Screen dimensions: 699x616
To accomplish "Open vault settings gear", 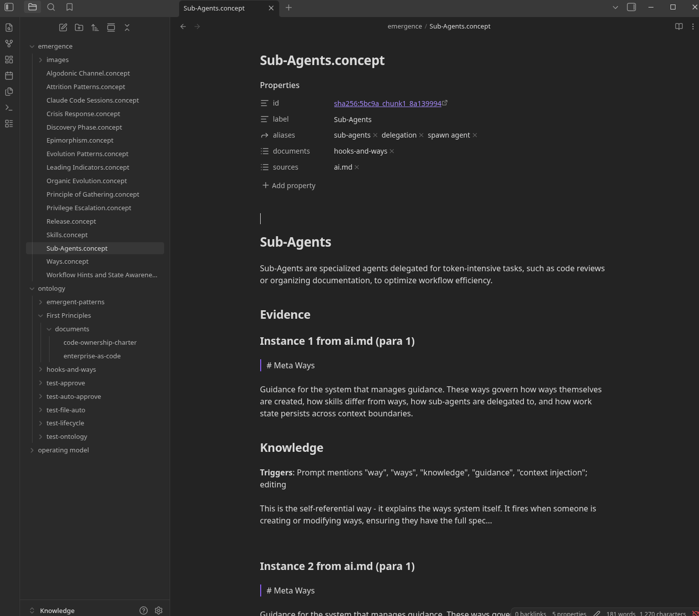I will click(159, 610).
